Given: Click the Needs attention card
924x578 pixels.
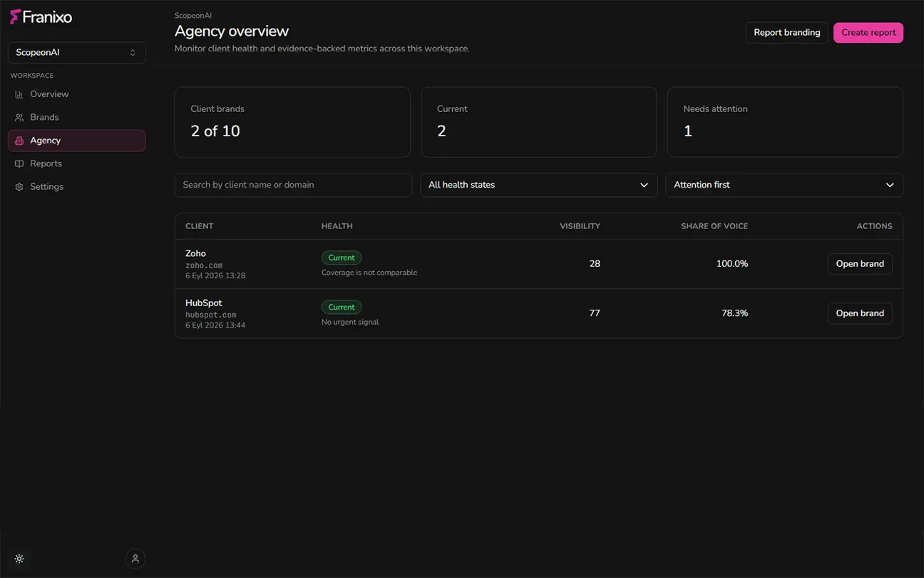Looking at the screenshot, I should [785, 122].
